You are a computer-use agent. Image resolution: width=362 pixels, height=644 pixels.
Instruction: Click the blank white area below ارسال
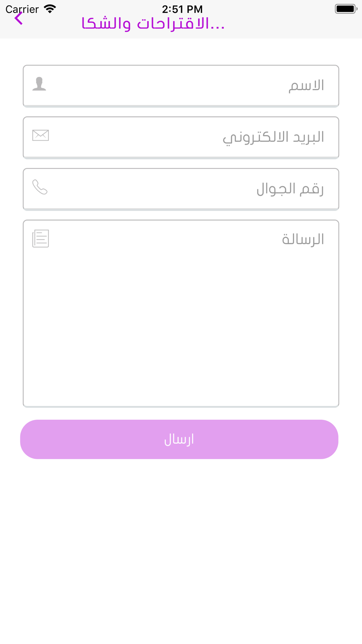[x=181, y=551]
